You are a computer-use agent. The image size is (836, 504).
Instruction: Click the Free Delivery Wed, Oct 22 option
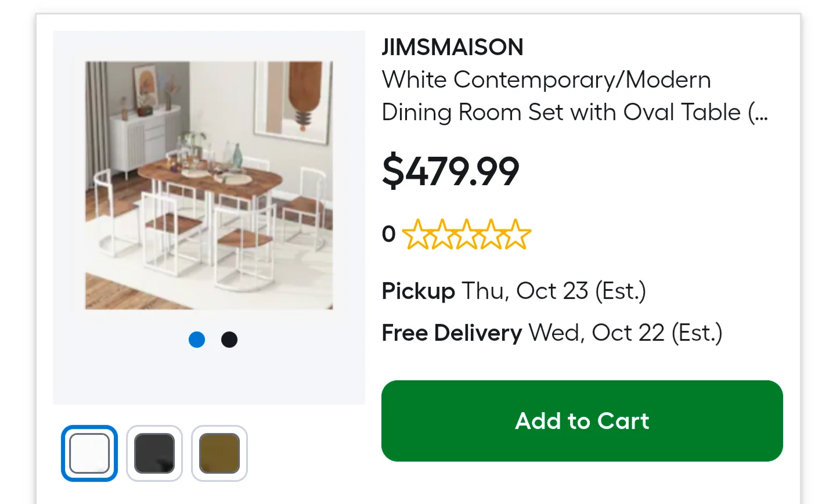tap(552, 333)
